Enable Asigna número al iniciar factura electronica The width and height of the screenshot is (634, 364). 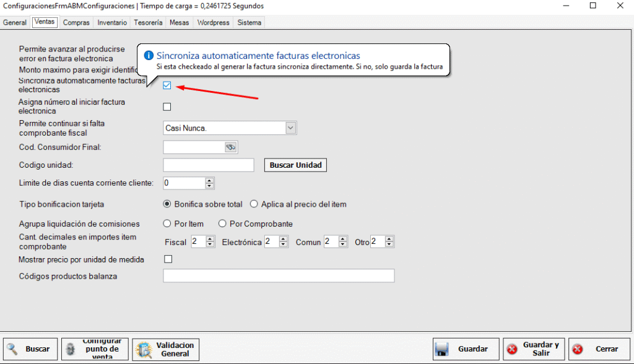167,107
